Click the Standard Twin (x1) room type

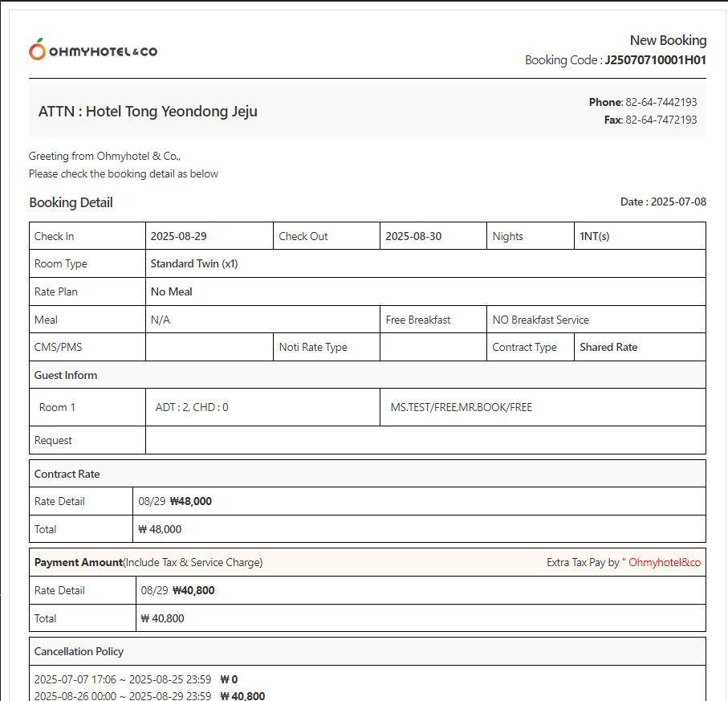tap(194, 263)
